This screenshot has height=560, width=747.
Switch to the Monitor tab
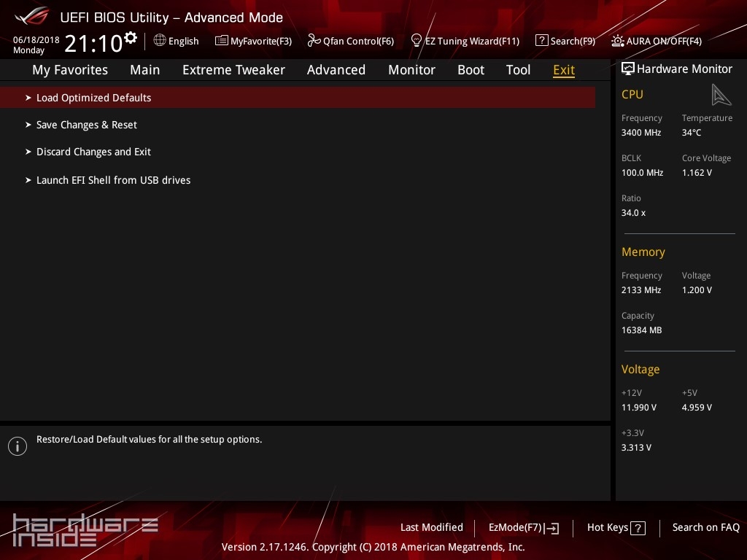(411, 70)
